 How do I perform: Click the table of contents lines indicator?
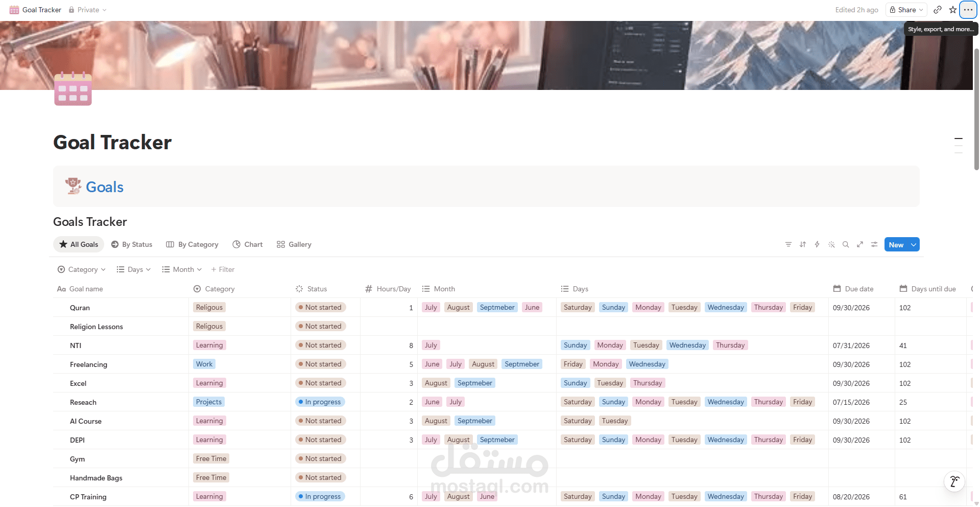click(x=959, y=146)
